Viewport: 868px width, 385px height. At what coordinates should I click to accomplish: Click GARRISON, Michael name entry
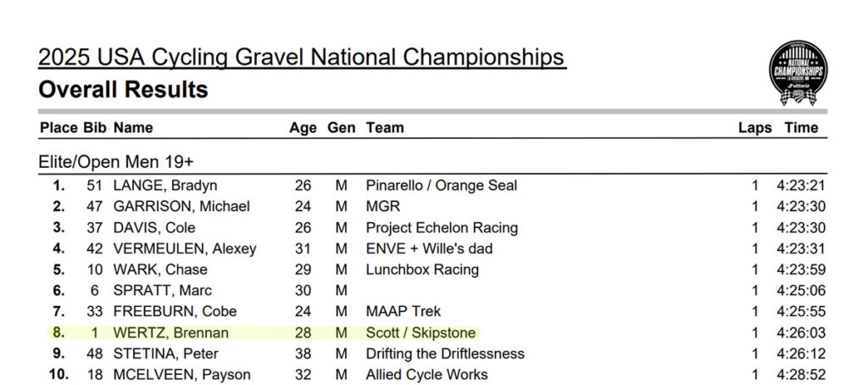pos(181,207)
